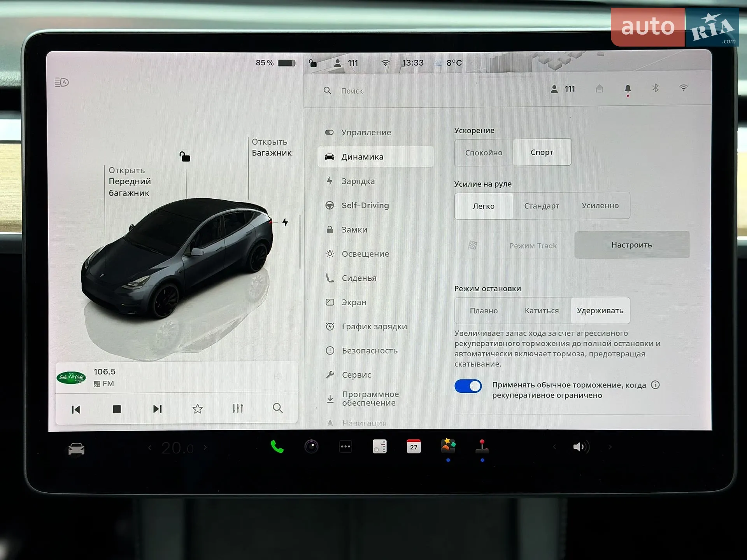The width and height of the screenshot is (747, 560).
Task: Open the Управление settings menu
Action: tap(375, 132)
